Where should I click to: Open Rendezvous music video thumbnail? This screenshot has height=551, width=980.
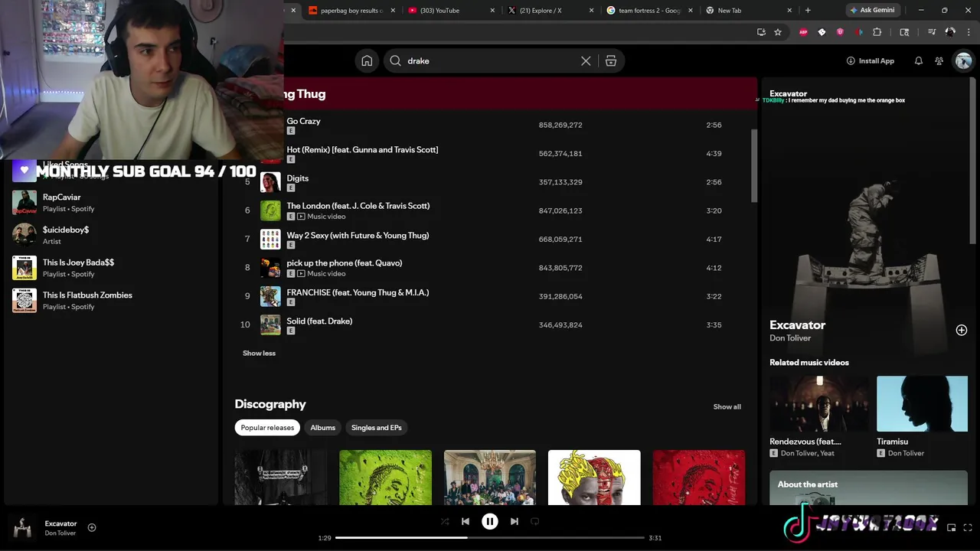coord(819,403)
